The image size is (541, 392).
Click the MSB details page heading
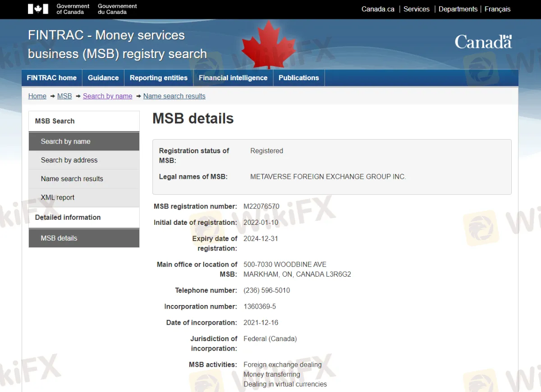[193, 119]
